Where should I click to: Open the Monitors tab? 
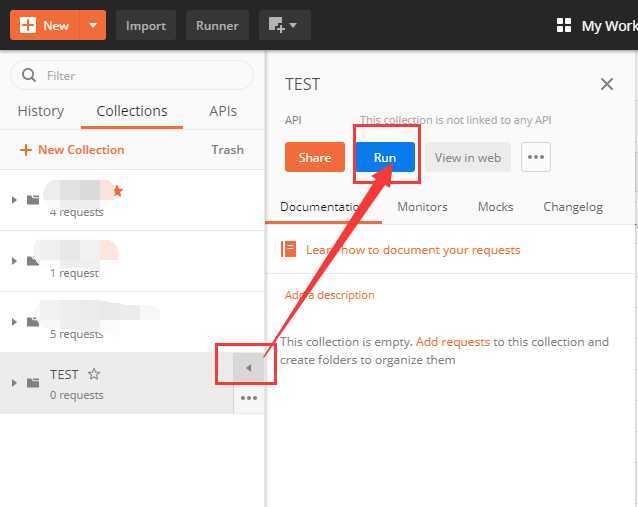coord(422,207)
